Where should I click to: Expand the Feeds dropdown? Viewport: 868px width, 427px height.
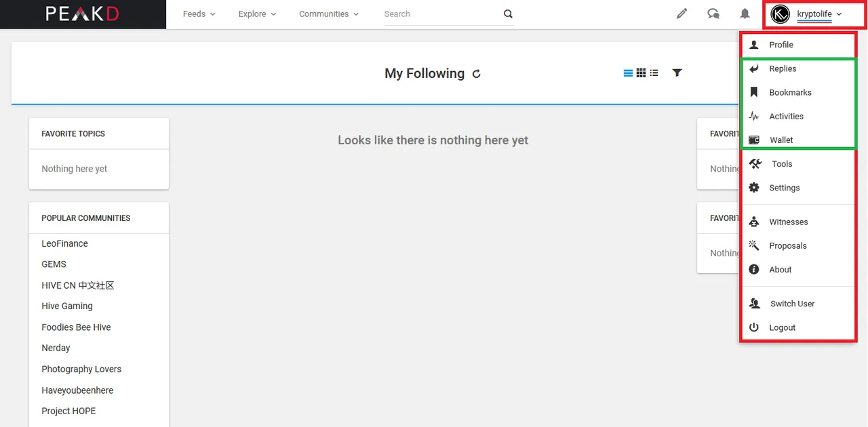click(199, 14)
